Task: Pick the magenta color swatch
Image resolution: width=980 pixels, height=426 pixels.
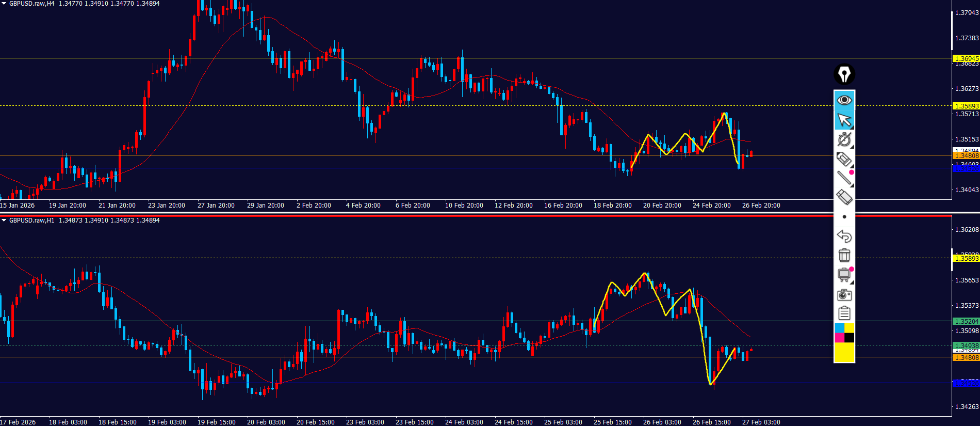Action: (x=839, y=338)
